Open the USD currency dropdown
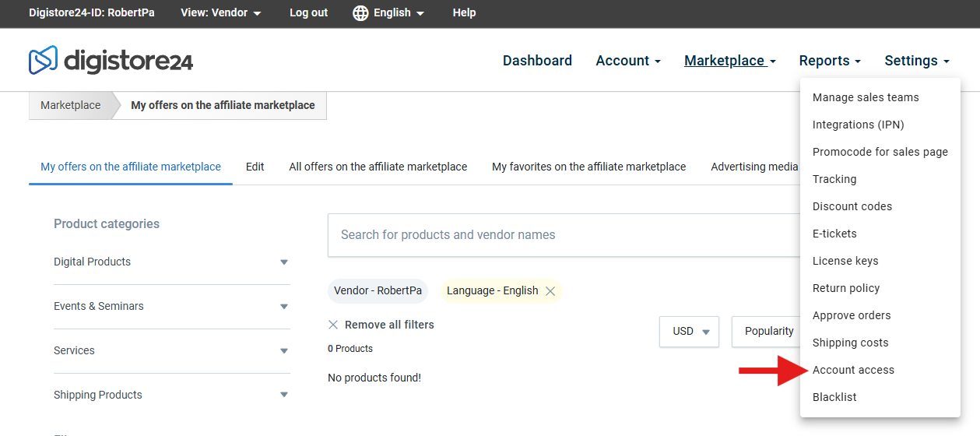The image size is (980, 436). pos(689,332)
